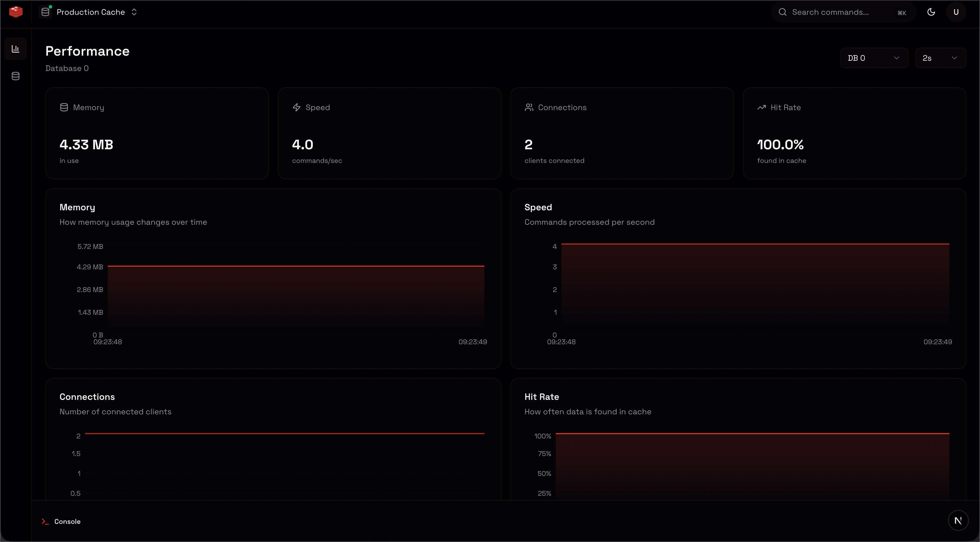Click the red Redis logo icon

tap(16, 12)
